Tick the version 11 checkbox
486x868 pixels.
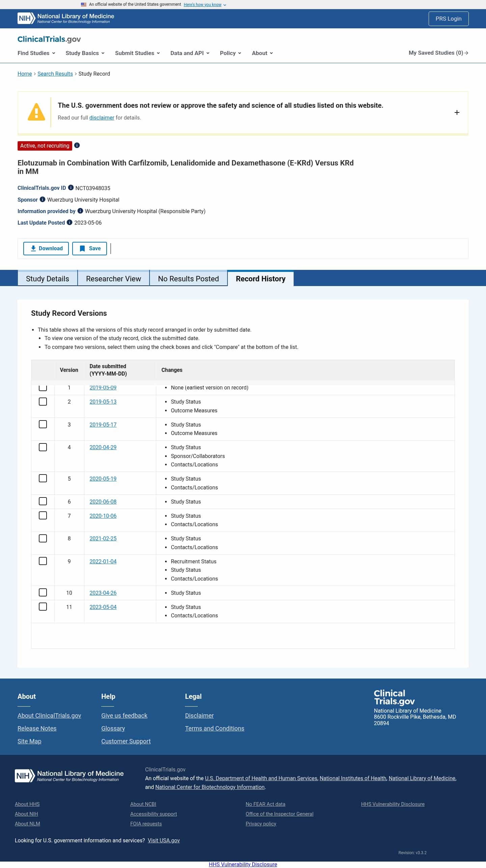43,607
